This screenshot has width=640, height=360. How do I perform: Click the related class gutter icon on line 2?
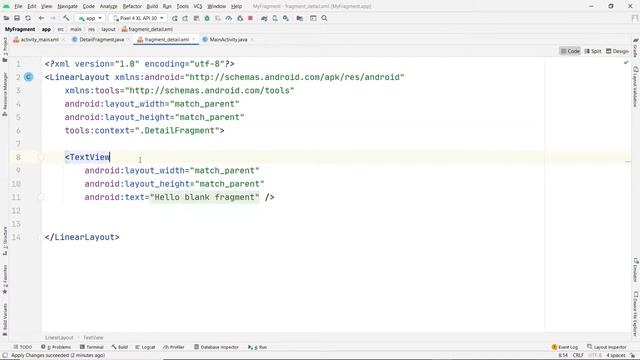29,77
